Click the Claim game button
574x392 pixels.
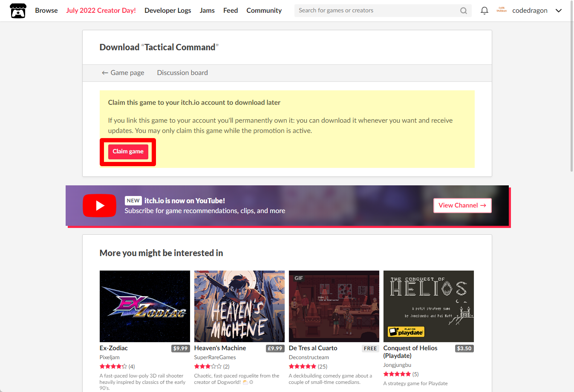128,152
